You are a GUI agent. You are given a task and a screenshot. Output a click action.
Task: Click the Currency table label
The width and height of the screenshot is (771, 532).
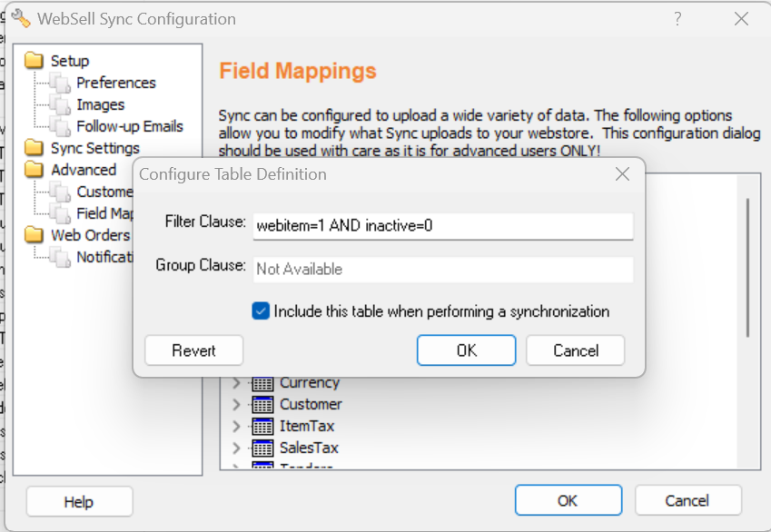[310, 383]
